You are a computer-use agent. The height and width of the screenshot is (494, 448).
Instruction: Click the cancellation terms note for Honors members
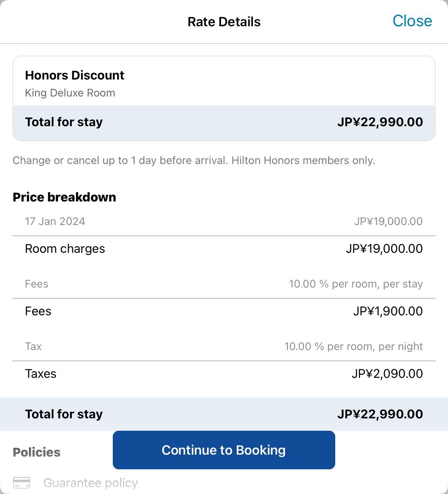(x=194, y=161)
